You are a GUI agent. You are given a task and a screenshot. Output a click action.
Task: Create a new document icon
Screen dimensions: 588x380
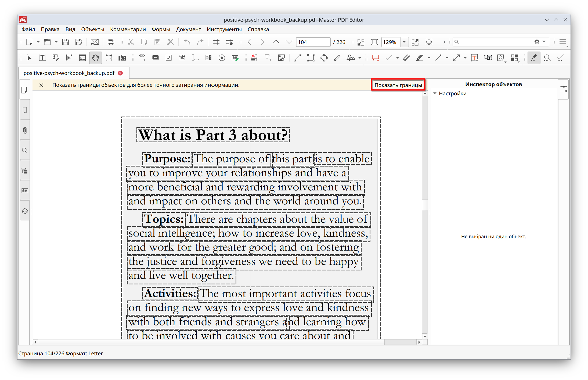(29, 42)
